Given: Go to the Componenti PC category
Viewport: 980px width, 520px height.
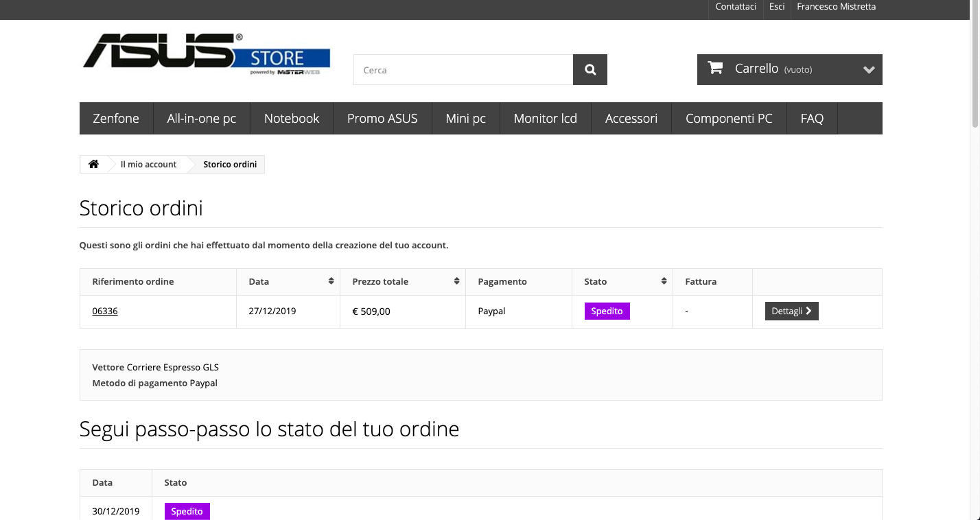Looking at the screenshot, I should pyautogui.click(x=728, y=119).
